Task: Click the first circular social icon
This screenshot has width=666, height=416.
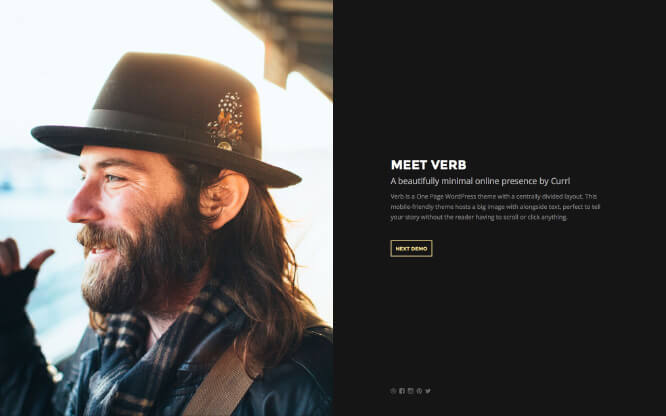Action: (393, 391)
